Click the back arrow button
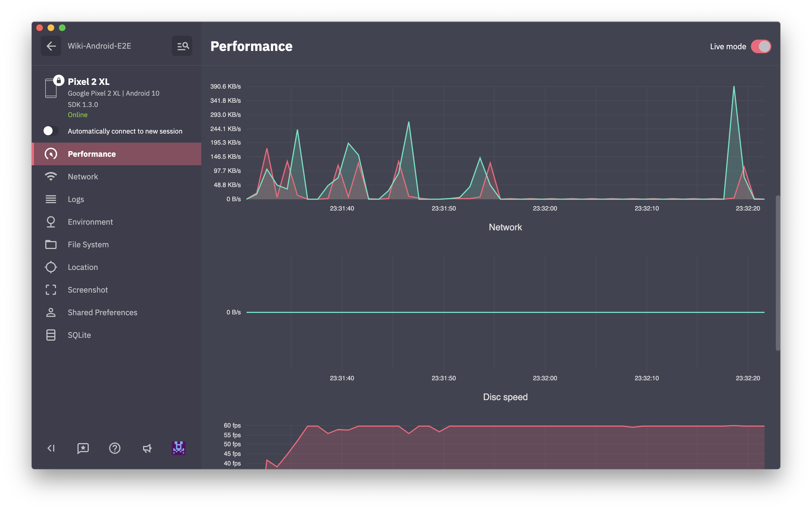 tap(51, 46)
